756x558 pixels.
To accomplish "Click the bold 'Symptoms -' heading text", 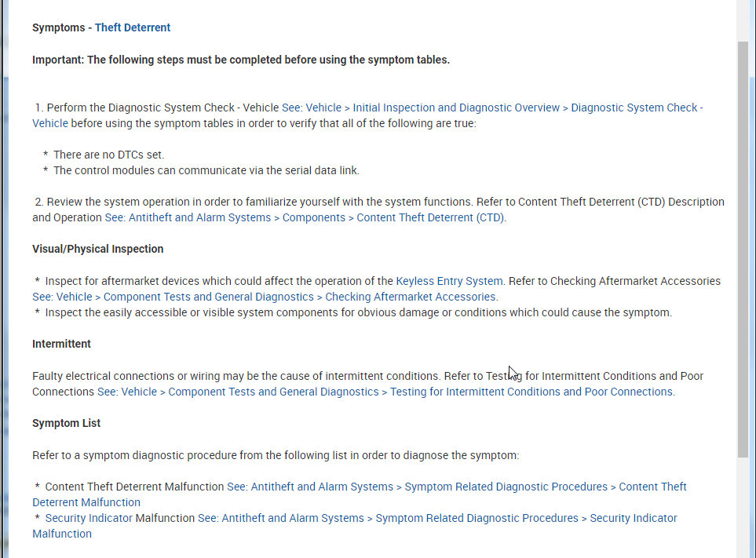I will point(61,27).
